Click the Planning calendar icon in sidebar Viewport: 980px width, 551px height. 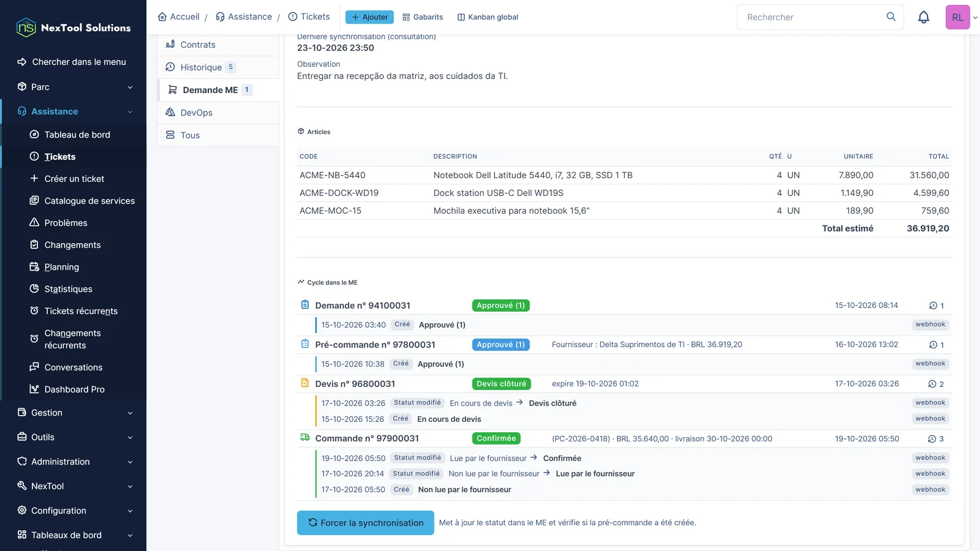tap(34, 266)
